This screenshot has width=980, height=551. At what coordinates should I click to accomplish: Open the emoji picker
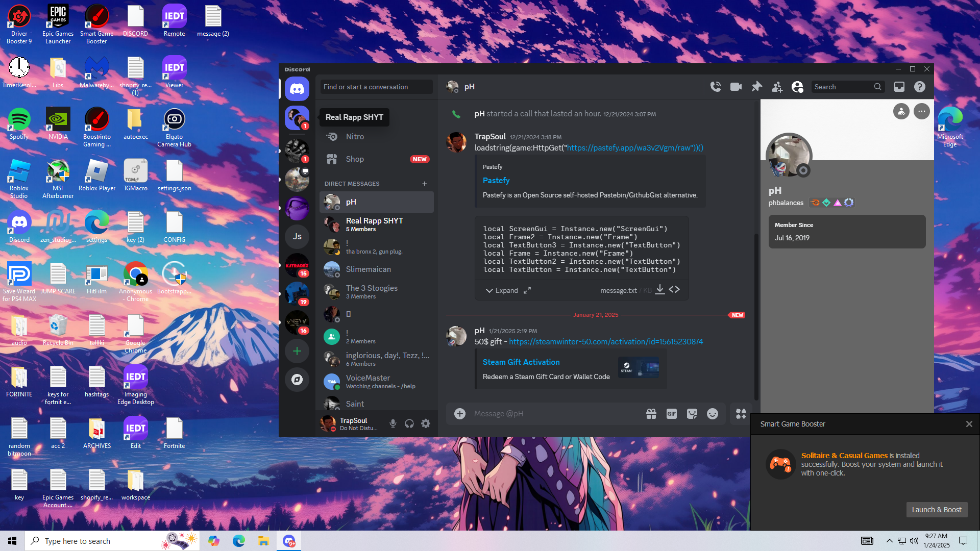(x=713, y=414)
